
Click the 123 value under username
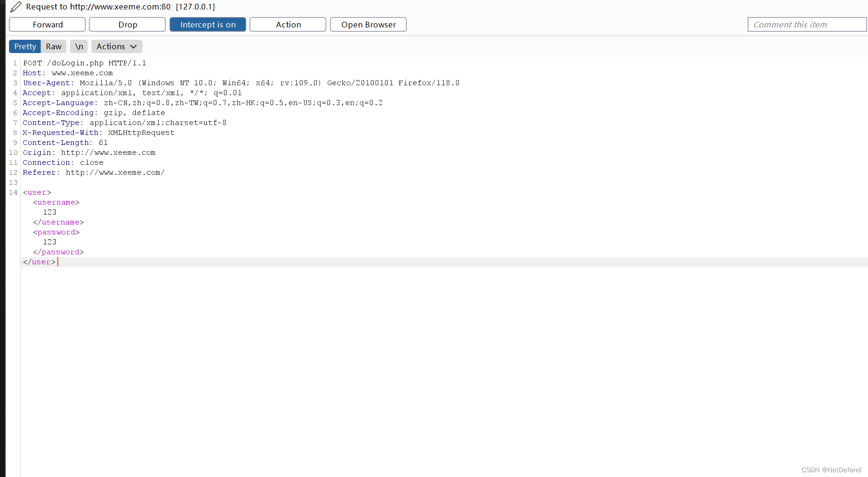point(50,212)
